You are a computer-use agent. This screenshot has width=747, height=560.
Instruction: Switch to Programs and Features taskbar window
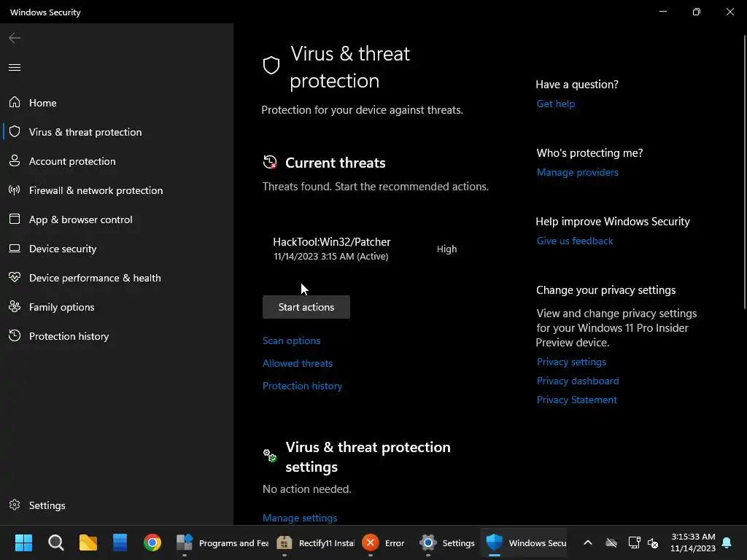pyautogui.click(x=222, y=542)
